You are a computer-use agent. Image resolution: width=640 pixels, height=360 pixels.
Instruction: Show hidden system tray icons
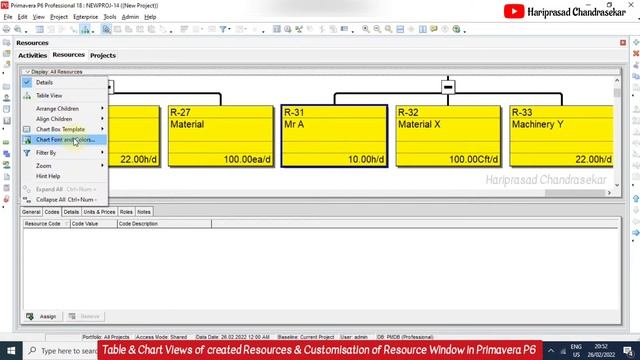pyautogui.click(x=551, y=351)
